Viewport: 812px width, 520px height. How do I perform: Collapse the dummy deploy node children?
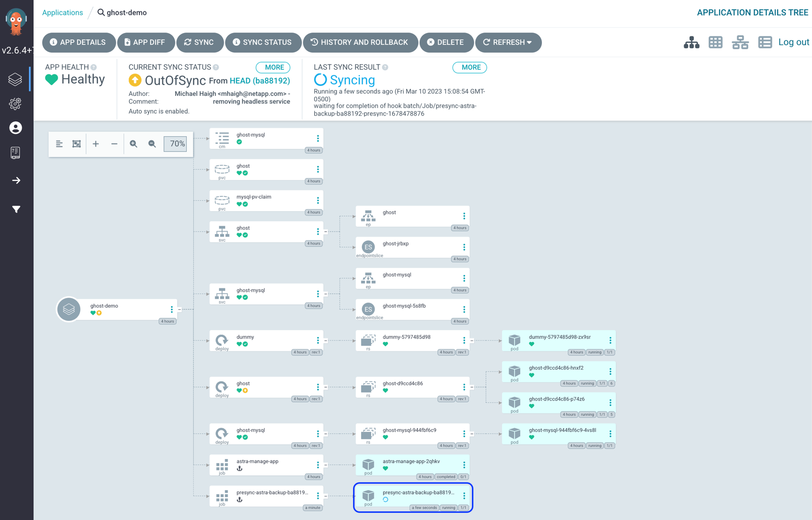(x=326, y=340)
